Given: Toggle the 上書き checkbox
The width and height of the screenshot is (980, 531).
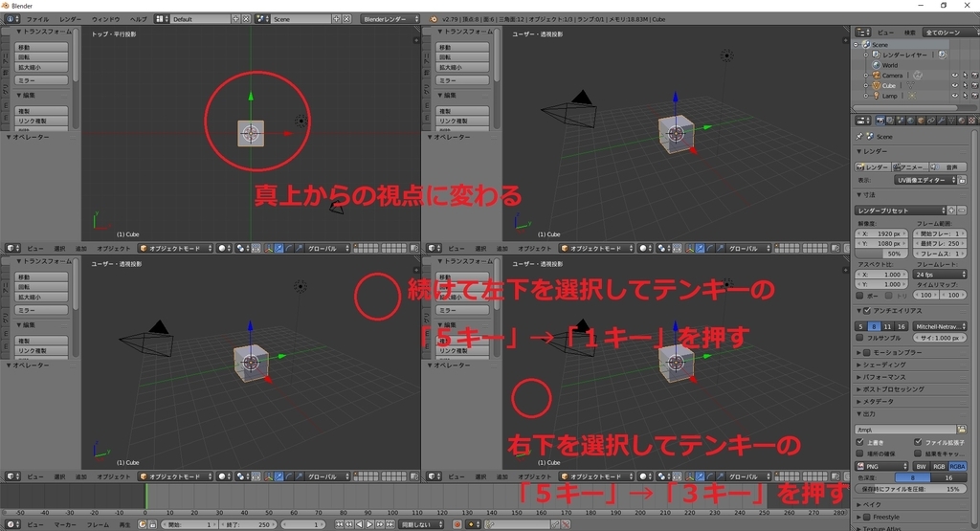Looking at the screenshot, I should coord(860,442).
